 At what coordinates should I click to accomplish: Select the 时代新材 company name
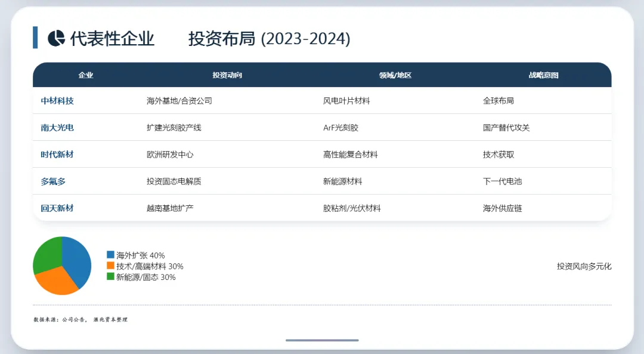pyautogui.click(x=57, y=154)
